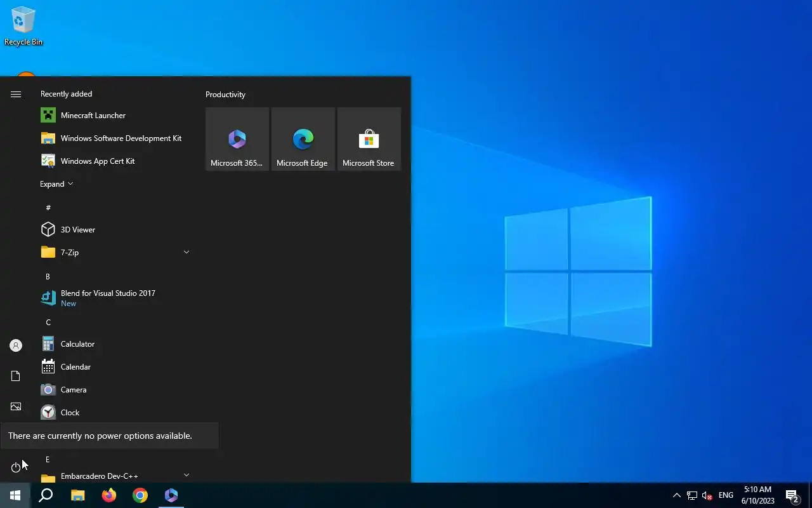Click the no power options message
Screen dimensions: 812x508
[100, 436]
